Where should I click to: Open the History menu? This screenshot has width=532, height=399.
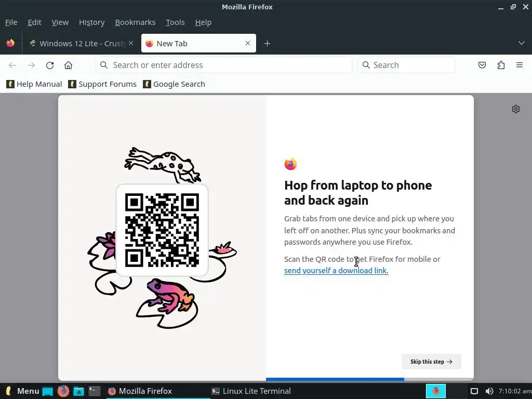pyautogui.click(x=91, y=22)
